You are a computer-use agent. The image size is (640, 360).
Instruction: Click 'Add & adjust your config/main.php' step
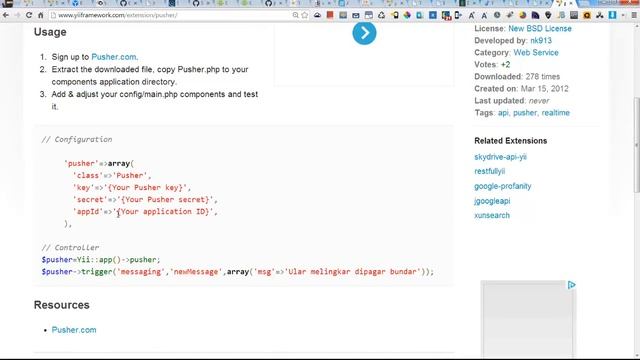point(155,100)
